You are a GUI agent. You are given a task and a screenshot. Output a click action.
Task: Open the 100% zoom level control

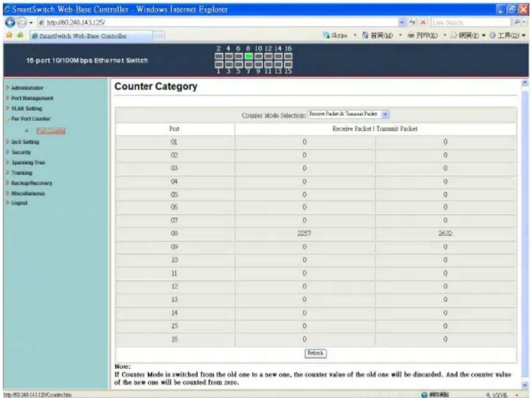[x=501, y=395]
